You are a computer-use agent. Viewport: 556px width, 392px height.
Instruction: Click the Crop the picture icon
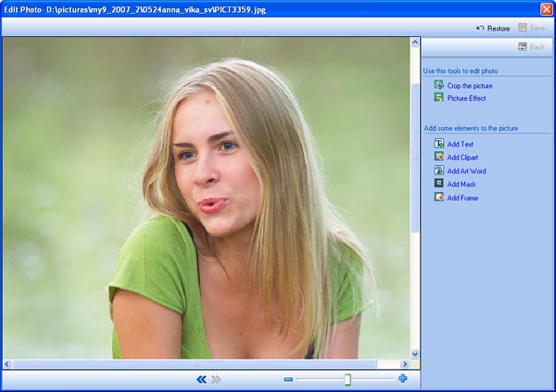tap(439, 84)
